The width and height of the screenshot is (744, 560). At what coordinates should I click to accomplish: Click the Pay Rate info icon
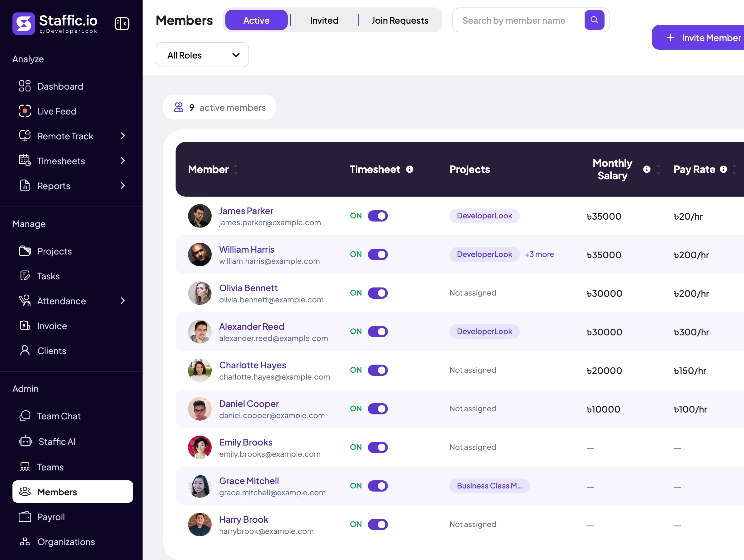click(723, 170)
